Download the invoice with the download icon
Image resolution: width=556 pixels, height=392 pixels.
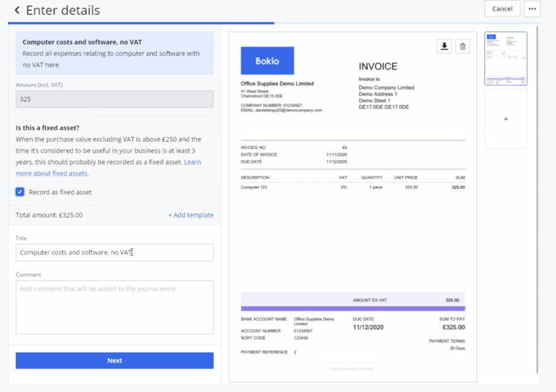444,46
